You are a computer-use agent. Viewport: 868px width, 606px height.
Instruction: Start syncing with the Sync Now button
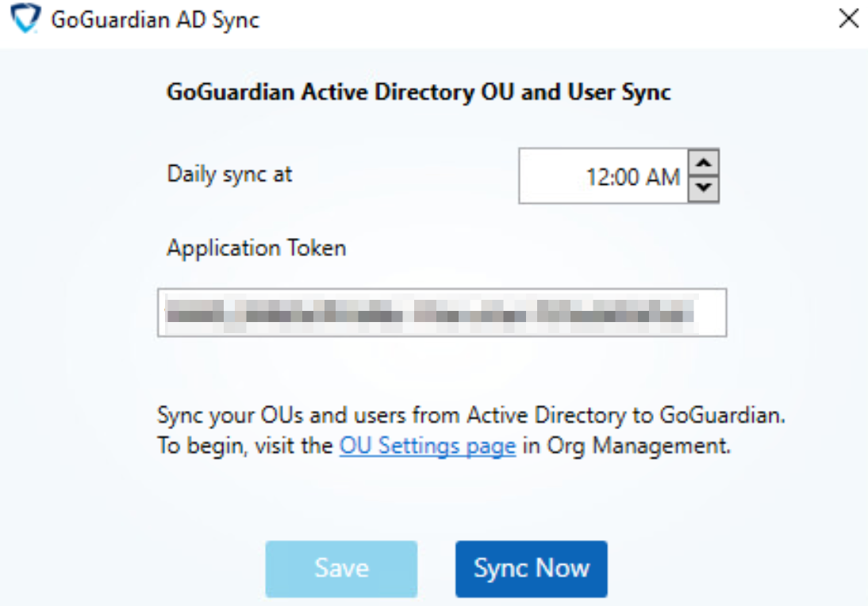[x=532, y=569]
